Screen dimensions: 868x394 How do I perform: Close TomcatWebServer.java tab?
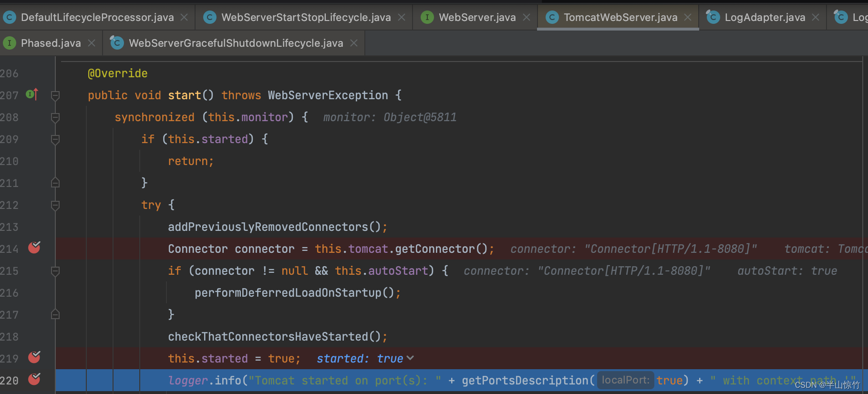pyautogui.click(x=688, y=18)
